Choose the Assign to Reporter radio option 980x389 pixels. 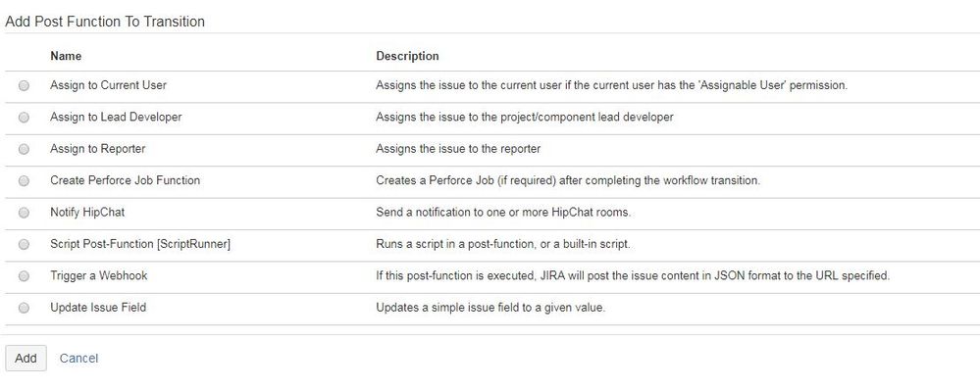pos(24,149)
